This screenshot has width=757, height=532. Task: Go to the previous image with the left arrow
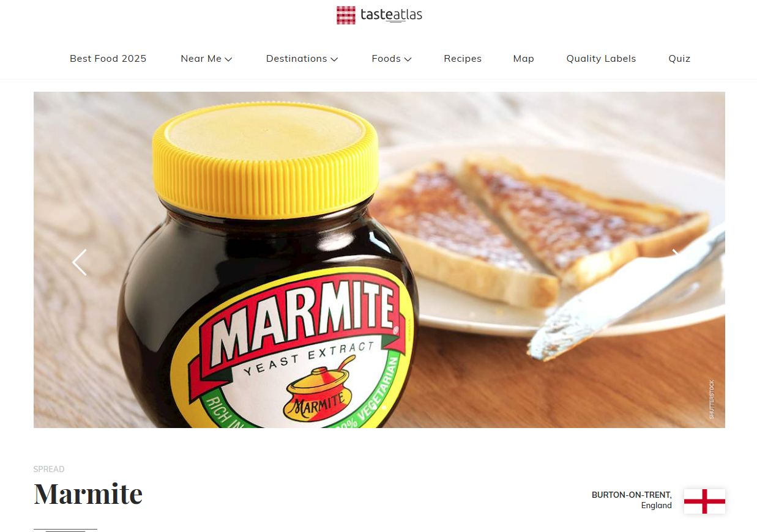pyautogui.click(x=80, y=262)
